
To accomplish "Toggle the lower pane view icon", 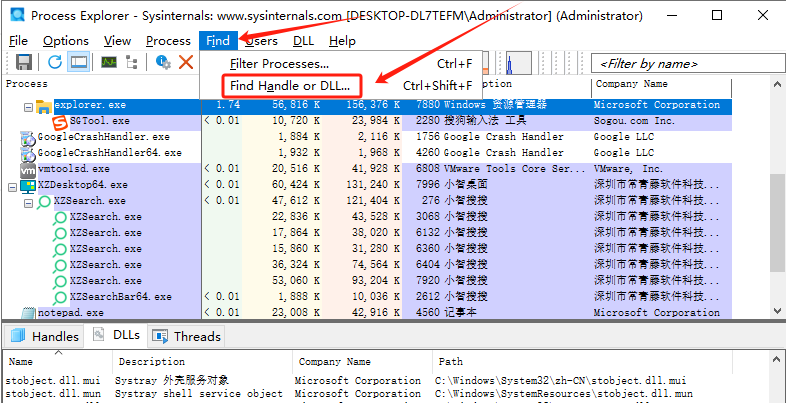I will coord(79,63).
